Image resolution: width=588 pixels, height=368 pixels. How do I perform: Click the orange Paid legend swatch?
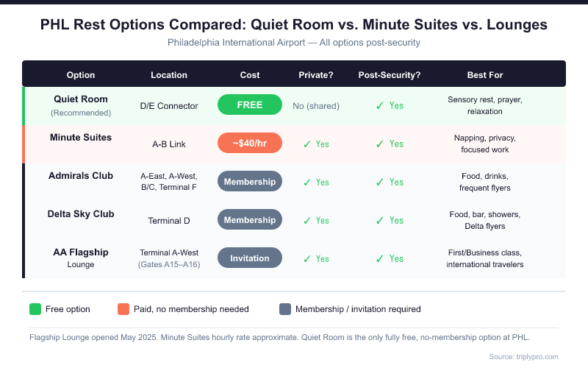[x=123, y=309]
